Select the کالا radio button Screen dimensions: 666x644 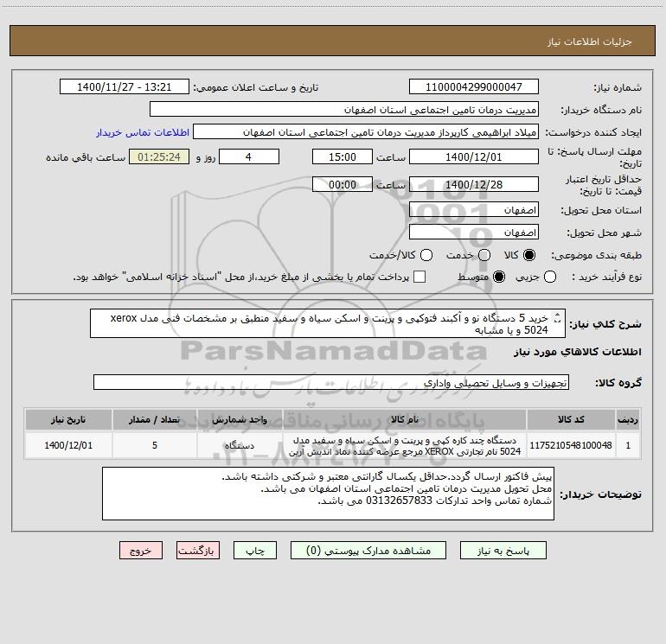529,255
